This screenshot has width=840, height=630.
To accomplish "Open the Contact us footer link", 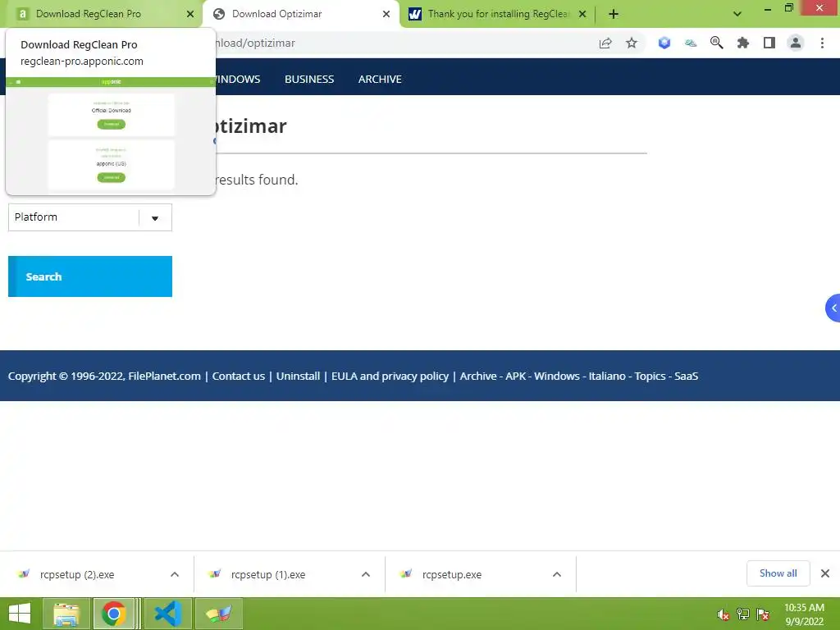I will (239, 376).
